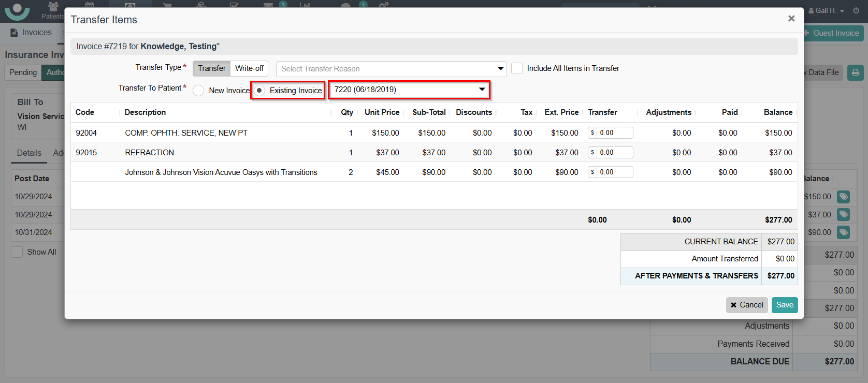
Task: Open the Patients icon in top navigation
Action: 53,9
